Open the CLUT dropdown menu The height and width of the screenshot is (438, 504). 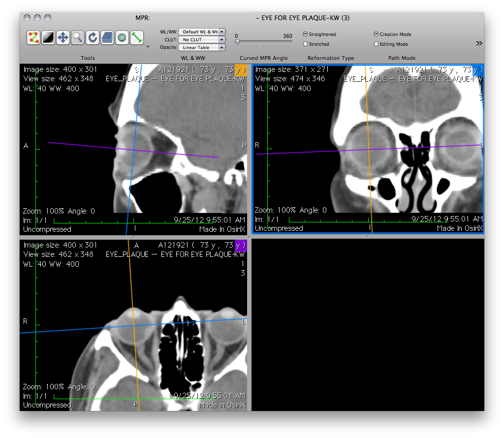click(x=202, y=39)
